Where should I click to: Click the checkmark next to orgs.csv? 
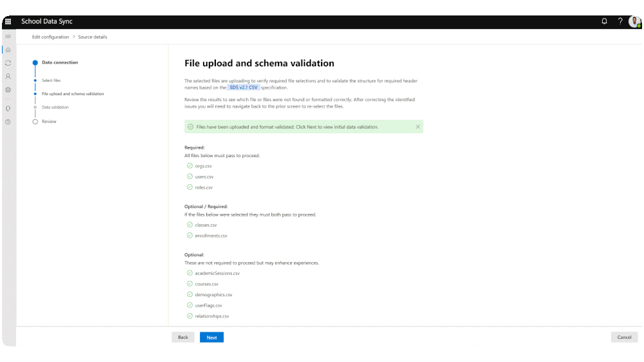(x=190, y=166)
